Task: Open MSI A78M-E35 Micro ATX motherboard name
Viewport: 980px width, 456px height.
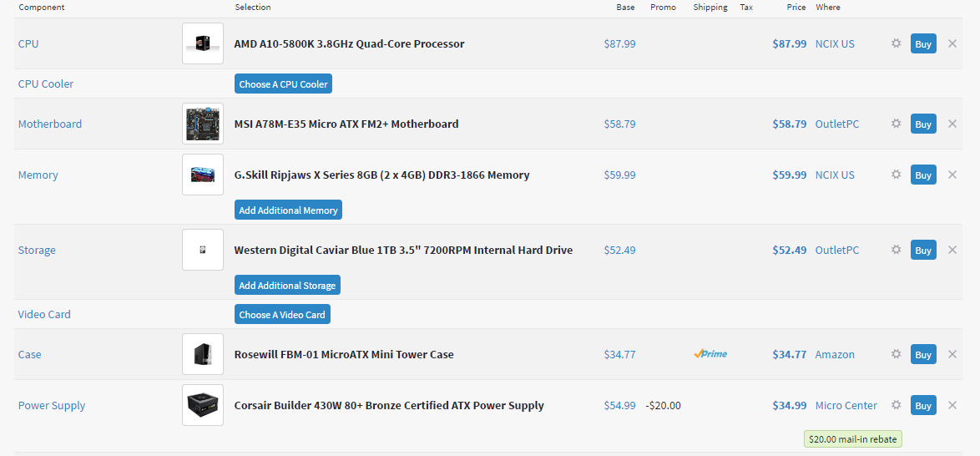Action: (x=346, y=124)
